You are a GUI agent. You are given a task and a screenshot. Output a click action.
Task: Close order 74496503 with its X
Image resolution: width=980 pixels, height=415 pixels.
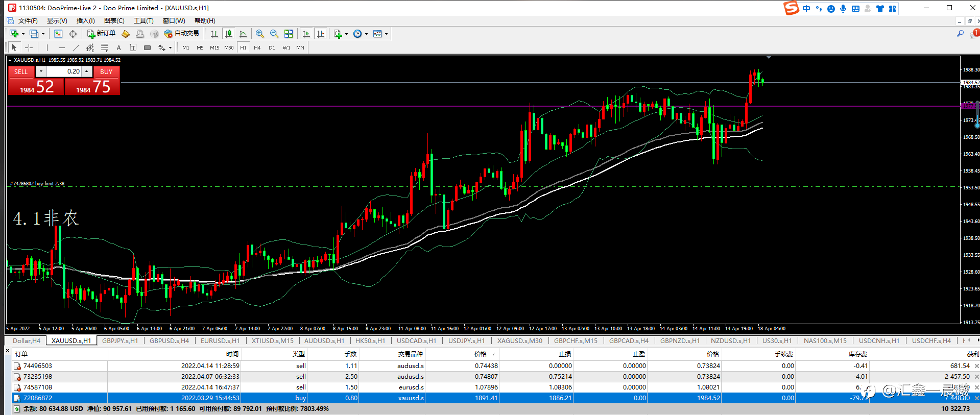pos(976,366)
